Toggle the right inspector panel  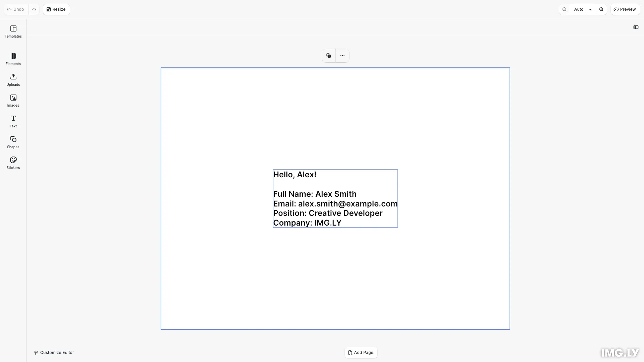636,27
